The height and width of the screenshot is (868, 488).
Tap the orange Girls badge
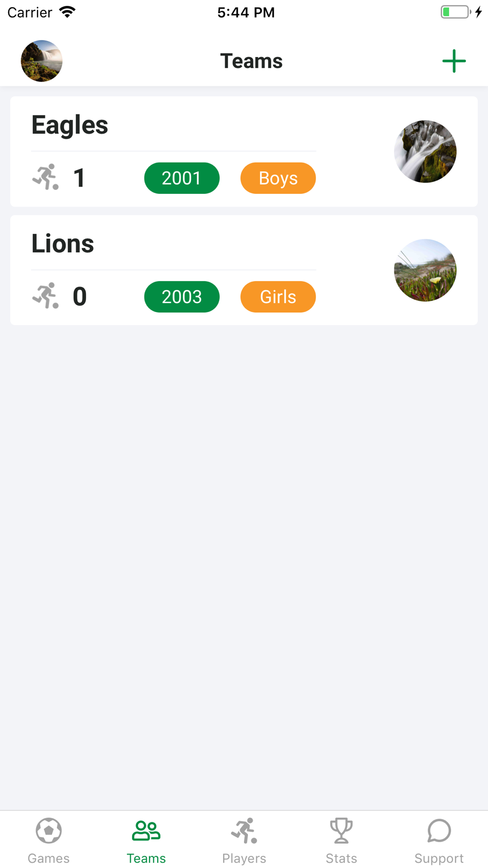[x=278, y=297]
